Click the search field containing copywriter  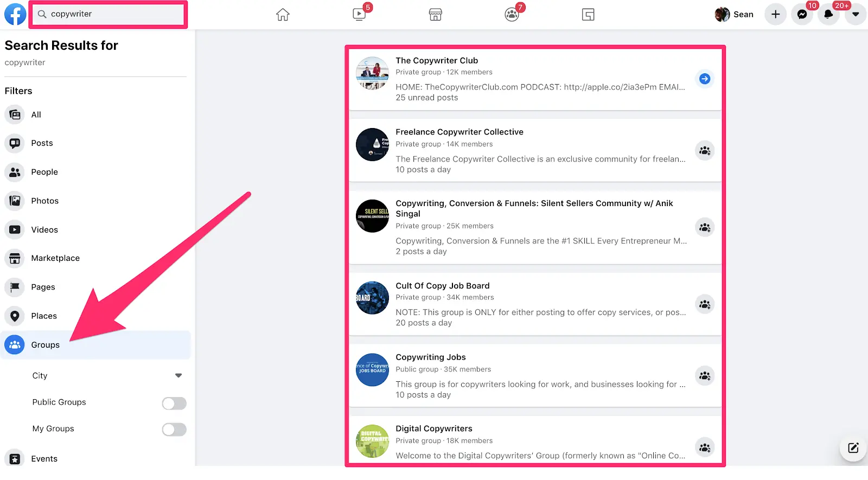click(109, 14)
